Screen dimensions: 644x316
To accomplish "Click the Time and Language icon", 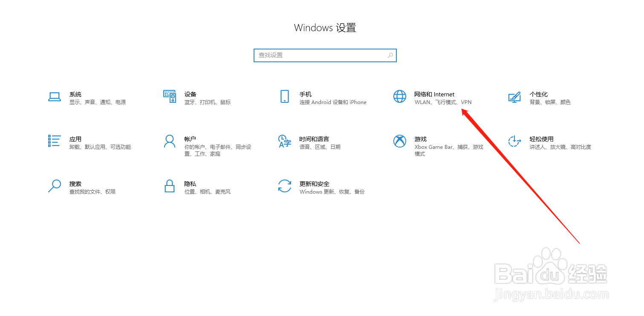I will pyautogui.click(x=285, y=141).
